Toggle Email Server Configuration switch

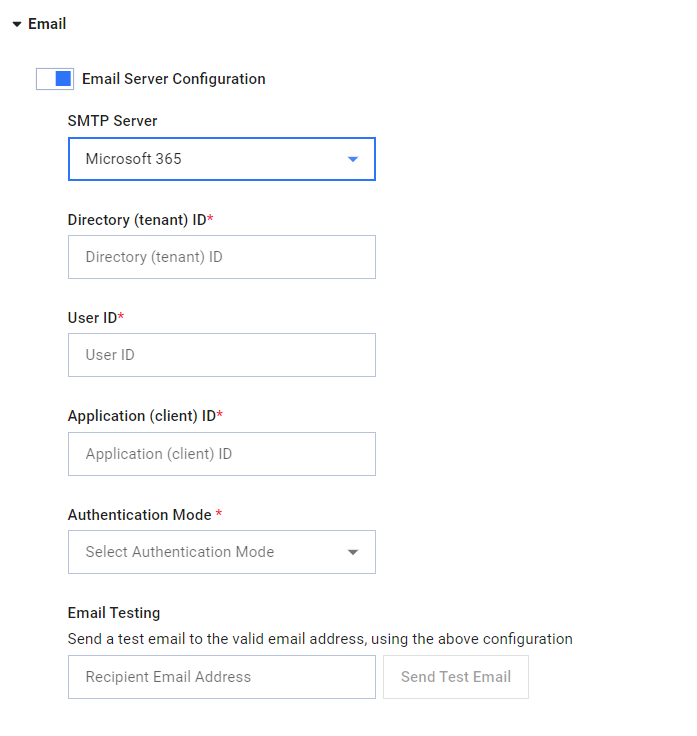coord(55,79)
